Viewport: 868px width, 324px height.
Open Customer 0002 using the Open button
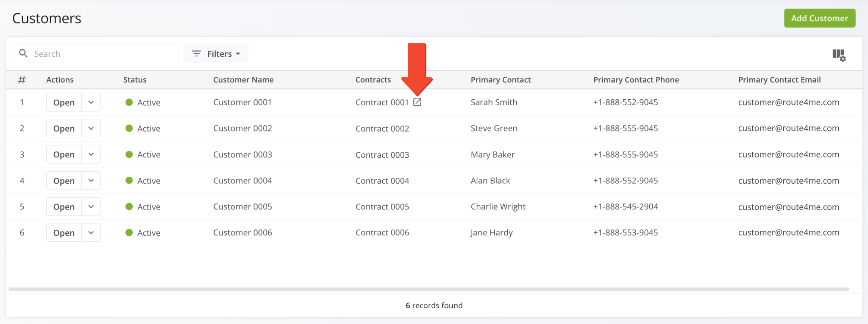(x=64, y=128)
